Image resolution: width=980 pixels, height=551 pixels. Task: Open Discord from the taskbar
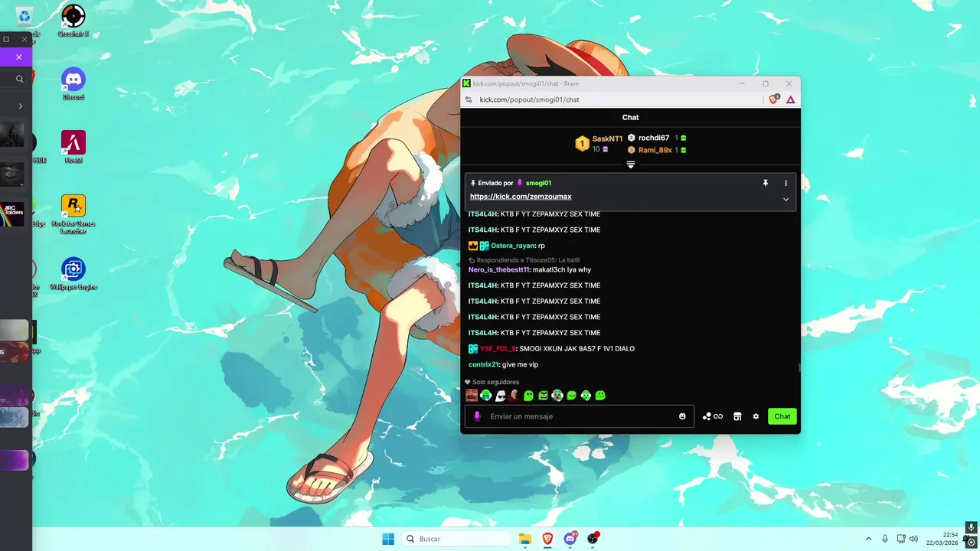point(570,539)
